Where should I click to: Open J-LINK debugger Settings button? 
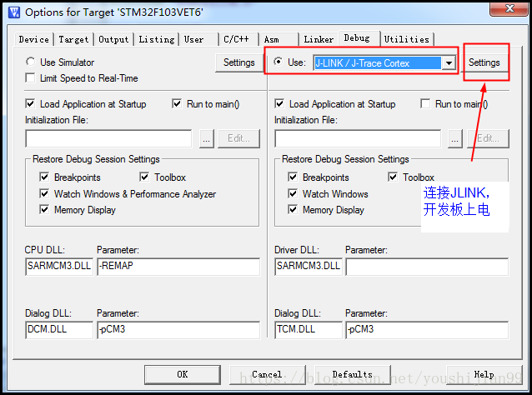484,62
